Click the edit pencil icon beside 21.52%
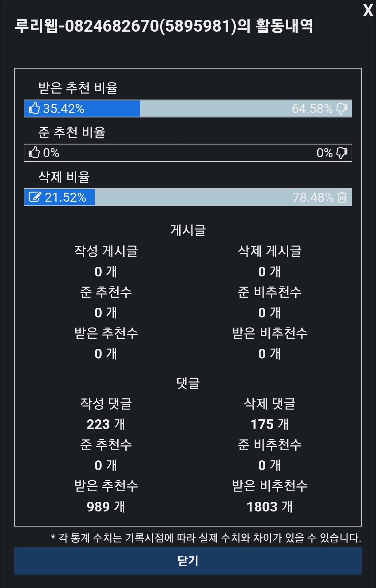Screen dimensions: 376x588 pyautogui.click(x=35, y=197)
